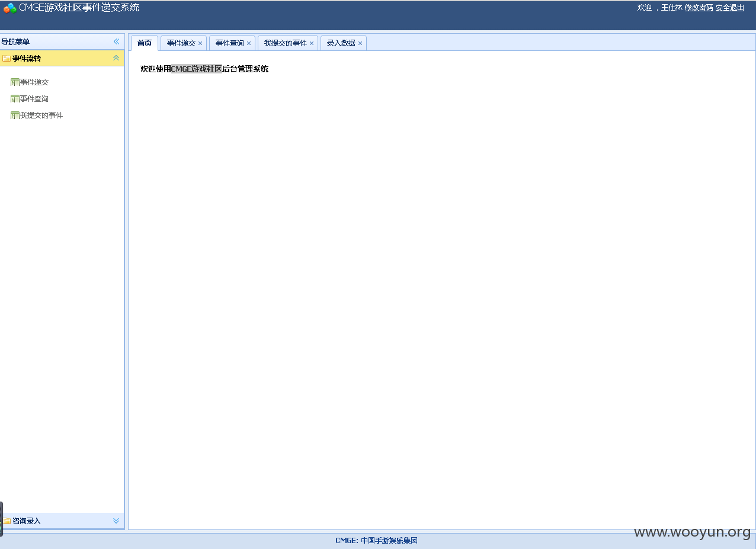The width and height of the screenshot is (756, 549).
Task: Open 我提交的事件 in the navigation menu
Action: (41, 115)
